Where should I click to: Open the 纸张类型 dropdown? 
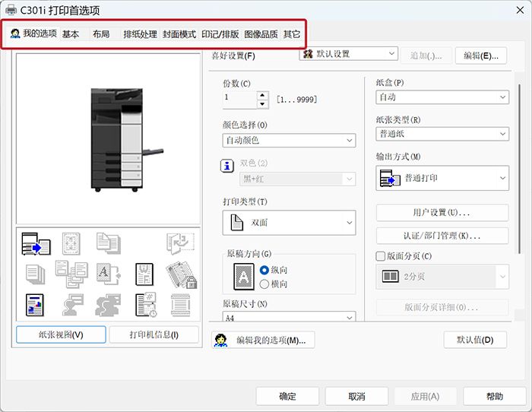coord(442,134)
